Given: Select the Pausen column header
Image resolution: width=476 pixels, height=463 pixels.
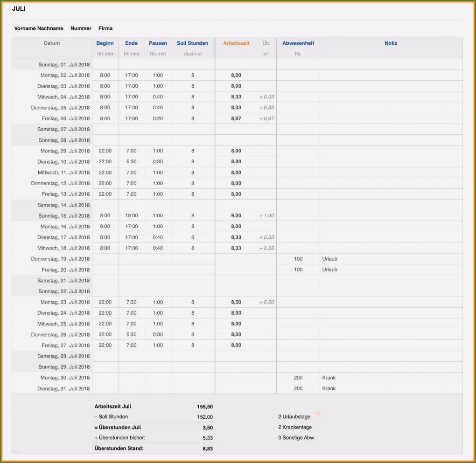Looking at the screenshot, I should 158,43.
